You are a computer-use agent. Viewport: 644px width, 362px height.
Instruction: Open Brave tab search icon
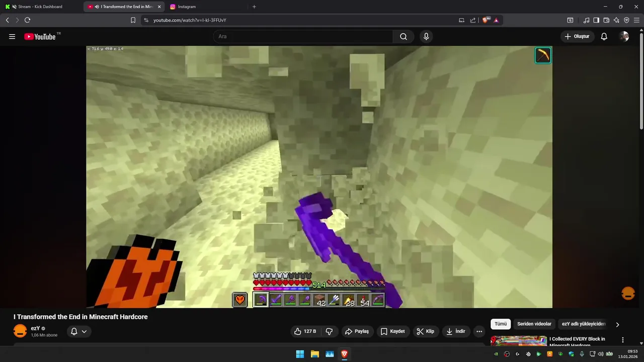coord(570,20)
